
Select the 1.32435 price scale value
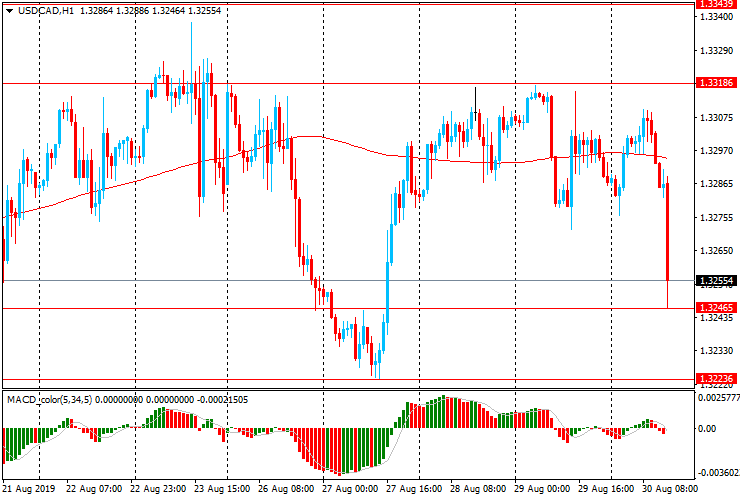(717, 317)
